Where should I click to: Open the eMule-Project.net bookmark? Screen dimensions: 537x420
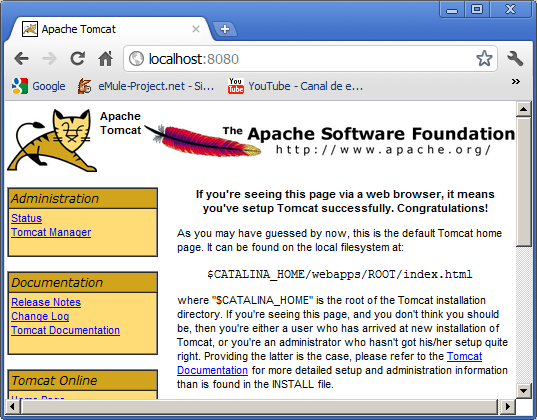(146, 86)
